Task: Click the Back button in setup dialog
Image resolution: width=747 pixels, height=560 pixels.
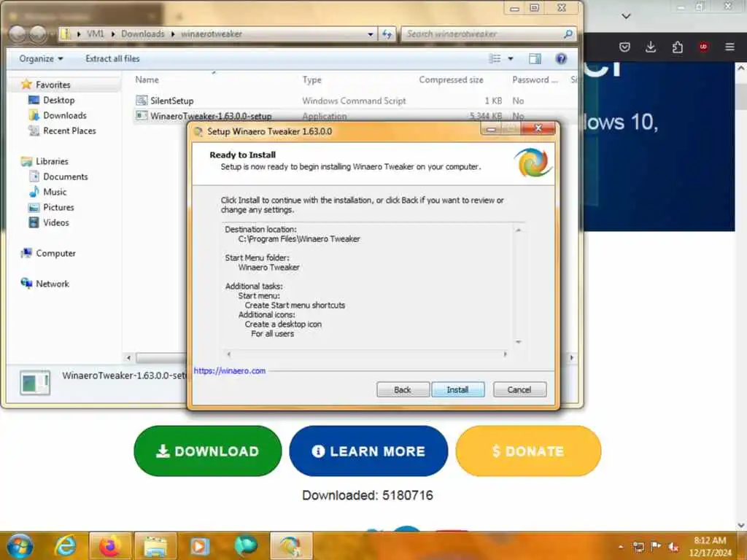Action: [x=403, y=389]
